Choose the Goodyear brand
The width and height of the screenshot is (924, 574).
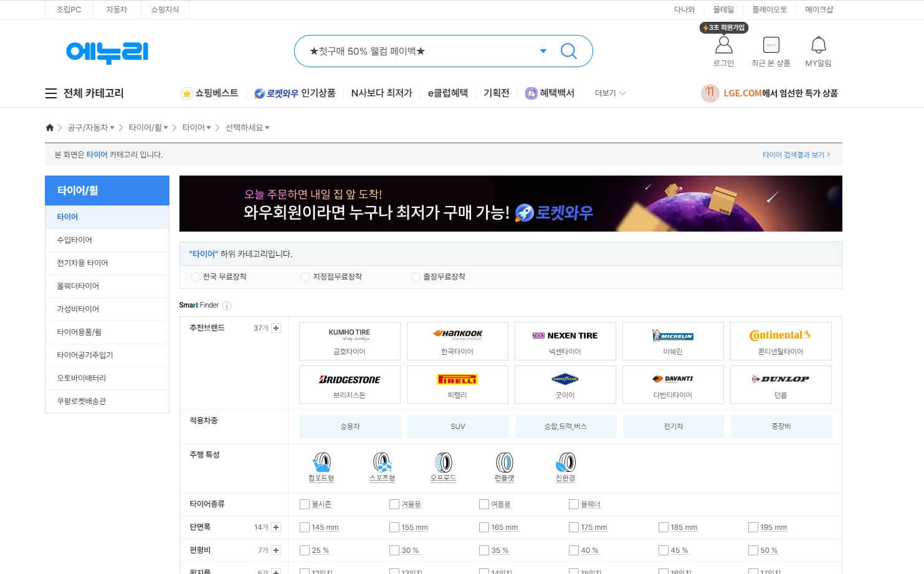(565, 385)
